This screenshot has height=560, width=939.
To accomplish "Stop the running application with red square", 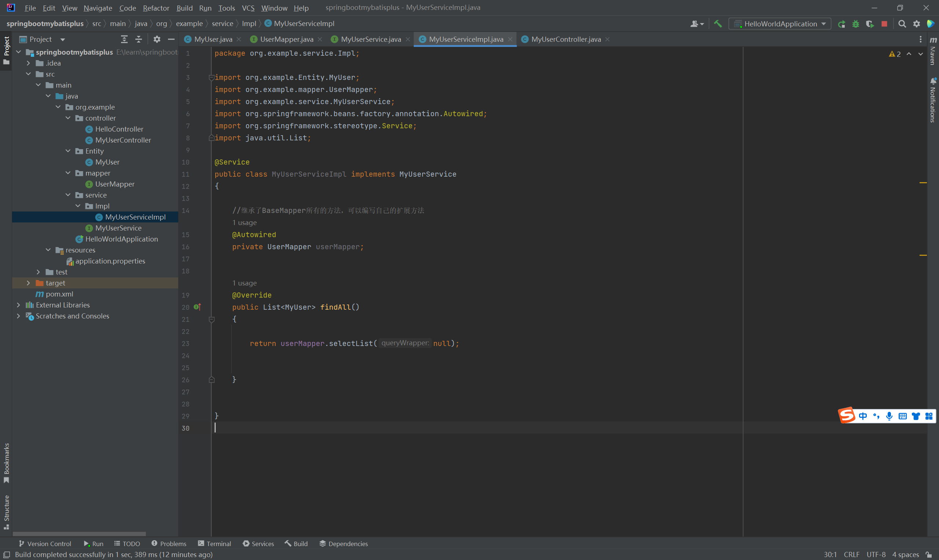I will [884, 24].
